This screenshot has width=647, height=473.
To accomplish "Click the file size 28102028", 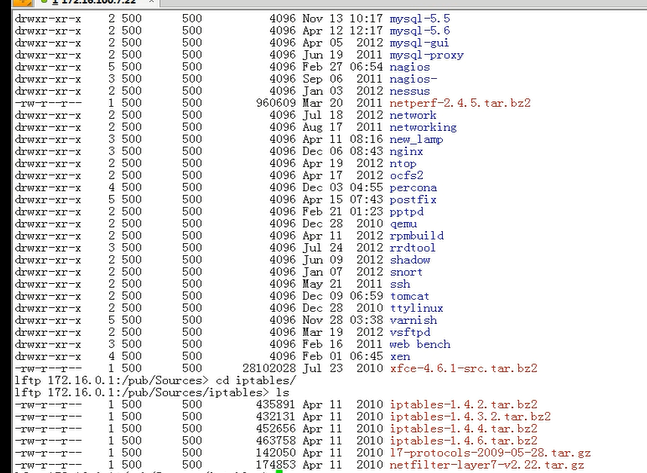I will tap(269, 368).
